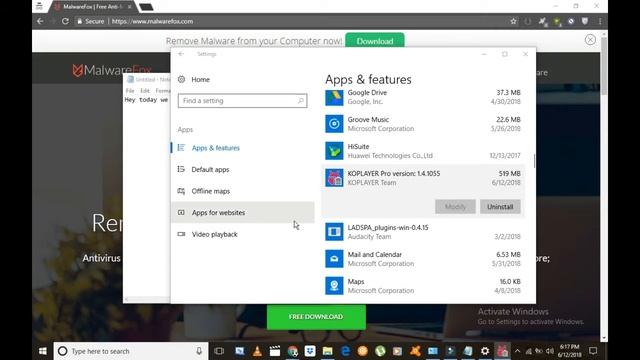This screenshot has height=360, width=640.
Task: Uninstall KOPLAYER Pro
Action: point(500,207)
